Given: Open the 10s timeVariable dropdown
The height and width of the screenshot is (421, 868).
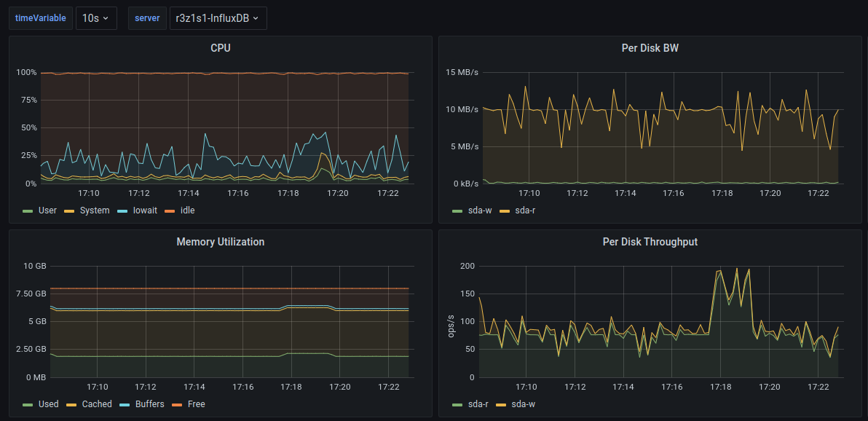Looking at the screenshot, I should [96, 18].
